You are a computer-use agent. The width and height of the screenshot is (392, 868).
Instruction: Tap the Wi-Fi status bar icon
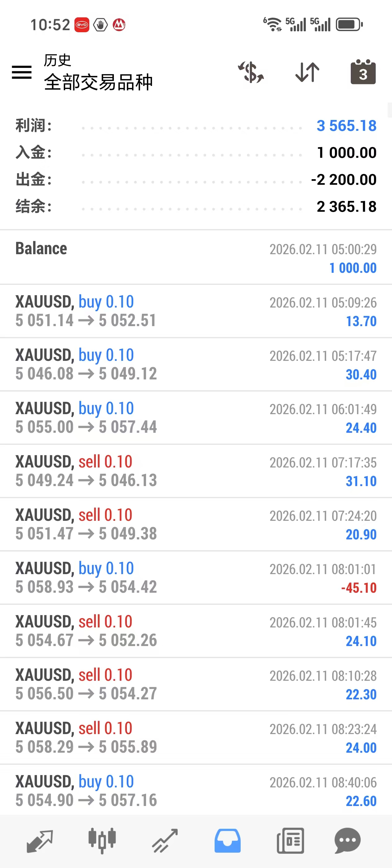coord(272,24)
